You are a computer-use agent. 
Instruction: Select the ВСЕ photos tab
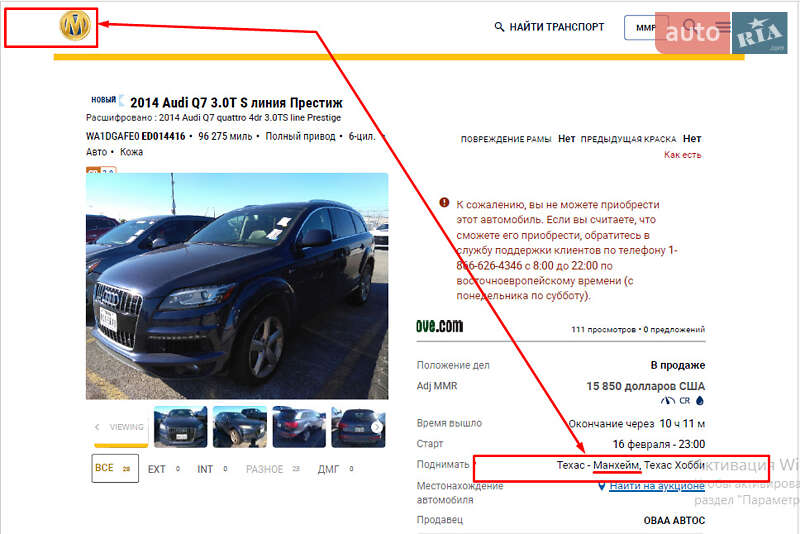pos(115,468)
